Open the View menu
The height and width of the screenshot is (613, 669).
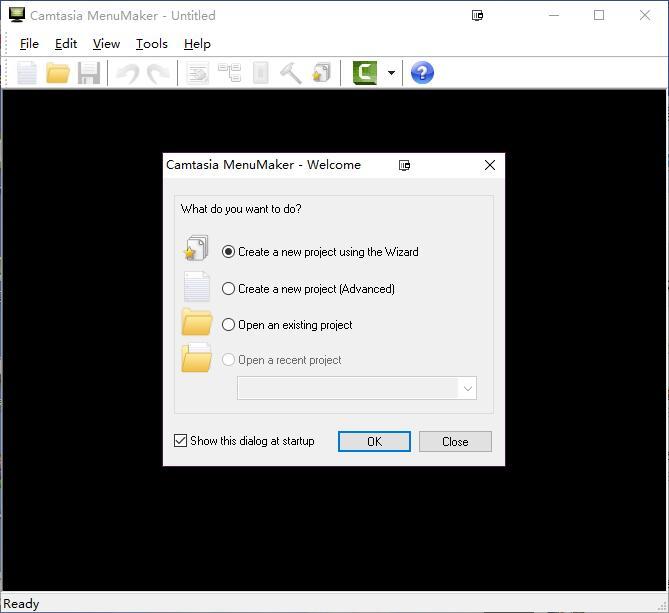[x=106, y=44]
